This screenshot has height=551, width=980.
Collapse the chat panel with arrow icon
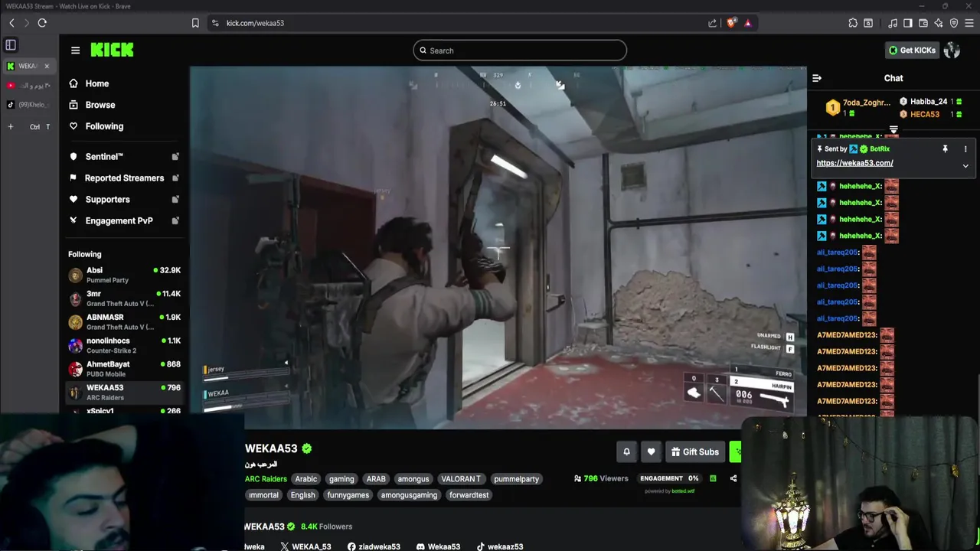point(817,78)
